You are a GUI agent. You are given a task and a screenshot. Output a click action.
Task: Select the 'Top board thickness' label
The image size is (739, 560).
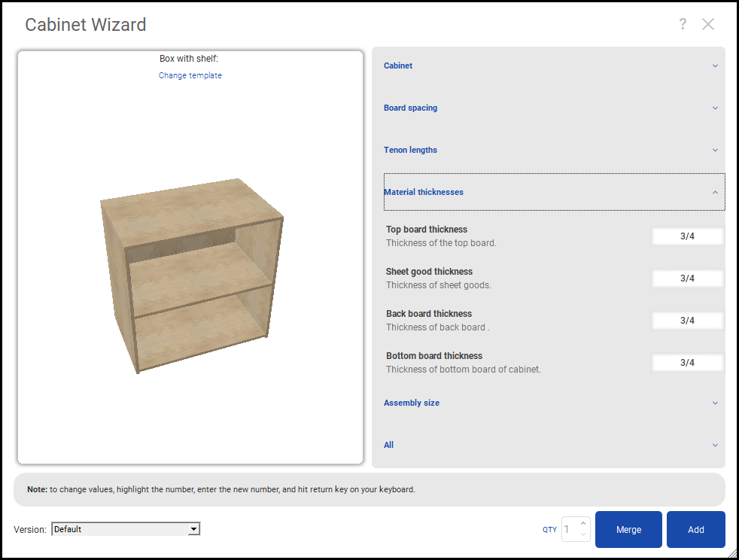point(427,230)
